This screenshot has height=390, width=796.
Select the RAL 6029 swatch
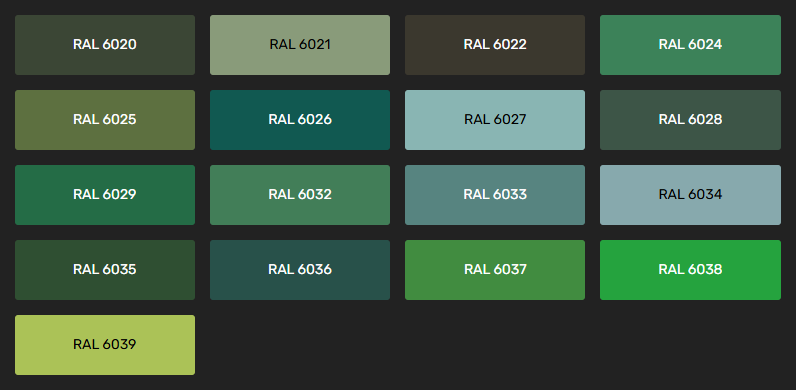[105, 195]
